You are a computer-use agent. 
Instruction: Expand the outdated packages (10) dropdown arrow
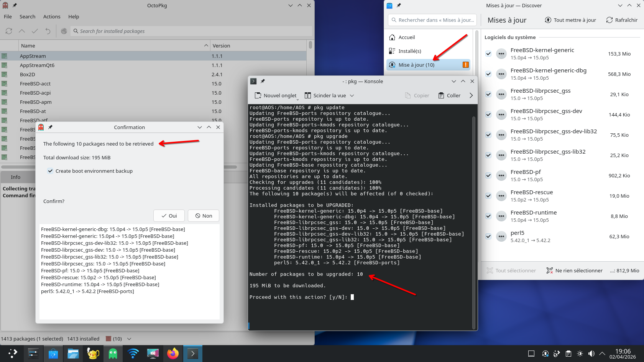pyautogui.click(x=129, y=339)
